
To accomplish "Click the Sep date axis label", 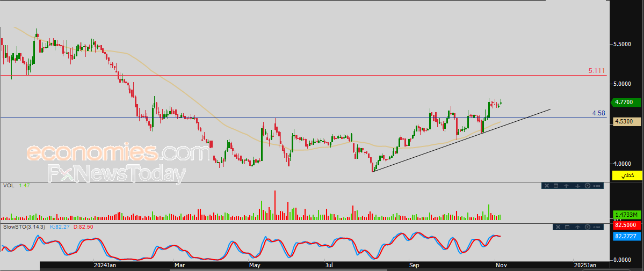I will tap(414, 265).
